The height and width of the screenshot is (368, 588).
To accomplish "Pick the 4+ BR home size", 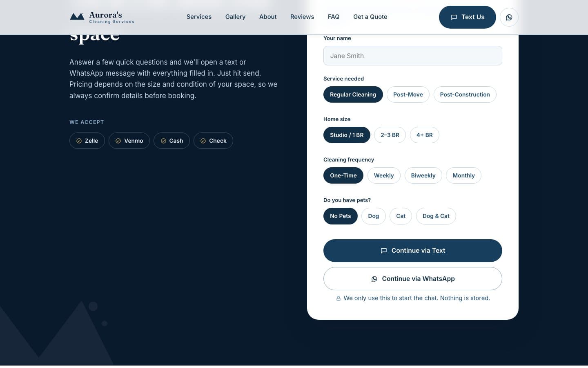I will tap(424, 135).
